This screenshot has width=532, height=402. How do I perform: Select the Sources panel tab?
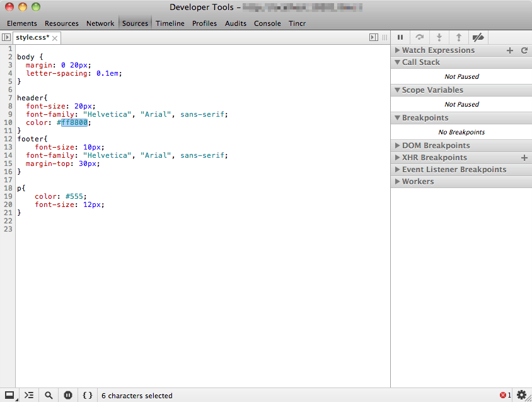click(135, 23)
